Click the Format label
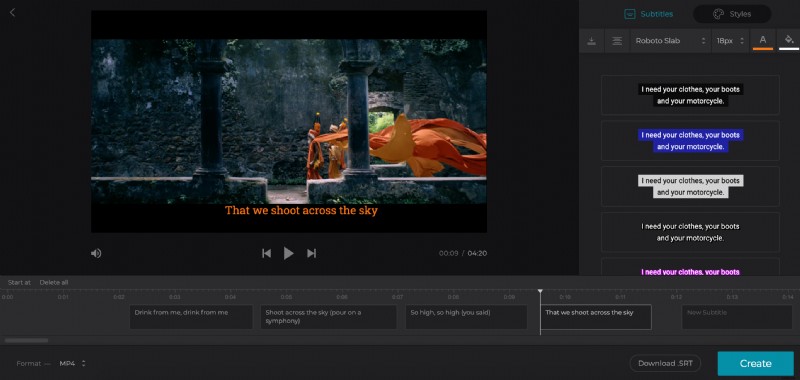The height and width of the screenshot is (380, 800). (x=29, y=364)
